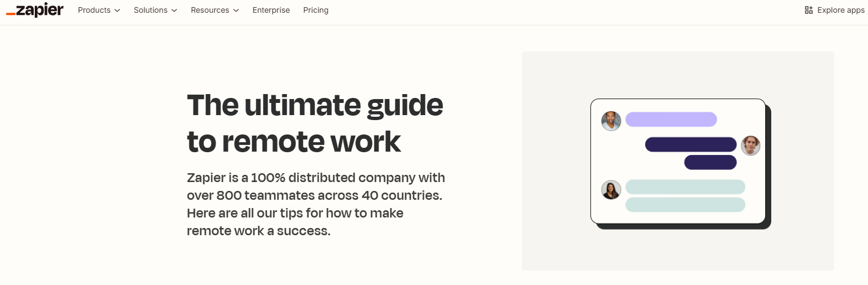Click the light purple chat bubble
Screen dimensions: 868x285
pyautogui.click(x=671, y=119)
